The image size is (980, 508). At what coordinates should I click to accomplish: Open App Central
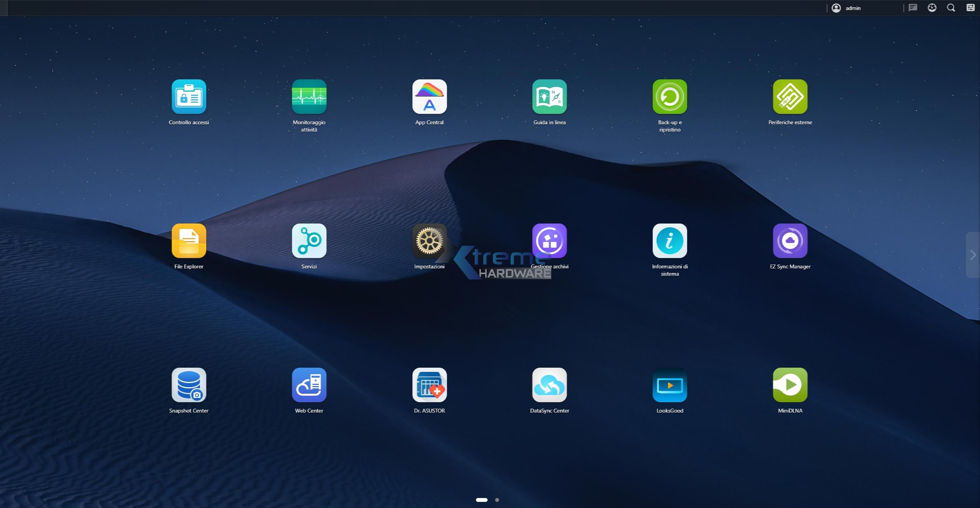[429, 97]
